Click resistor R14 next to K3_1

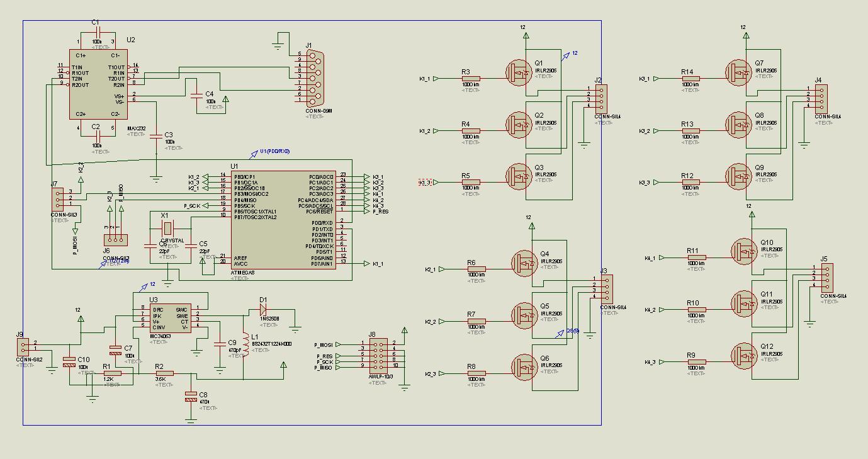tap(690, 79)
